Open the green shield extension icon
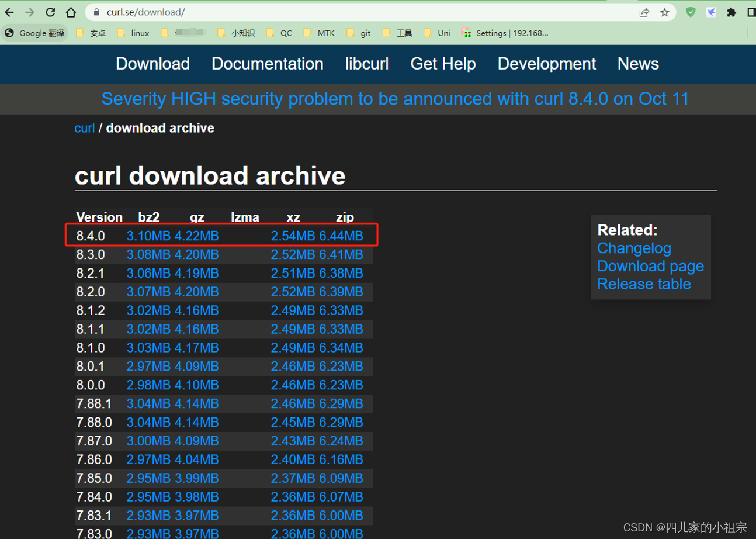 pos(691,12)
